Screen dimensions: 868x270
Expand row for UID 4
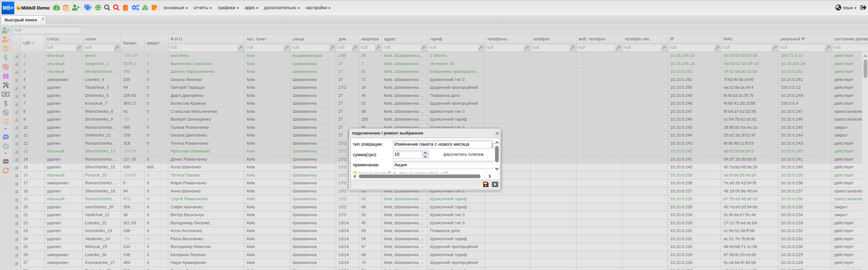pos(16,80)
